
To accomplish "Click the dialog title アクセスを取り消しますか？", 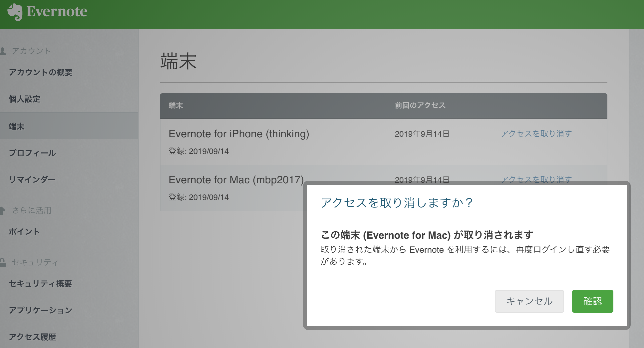I will coord(397,203).
